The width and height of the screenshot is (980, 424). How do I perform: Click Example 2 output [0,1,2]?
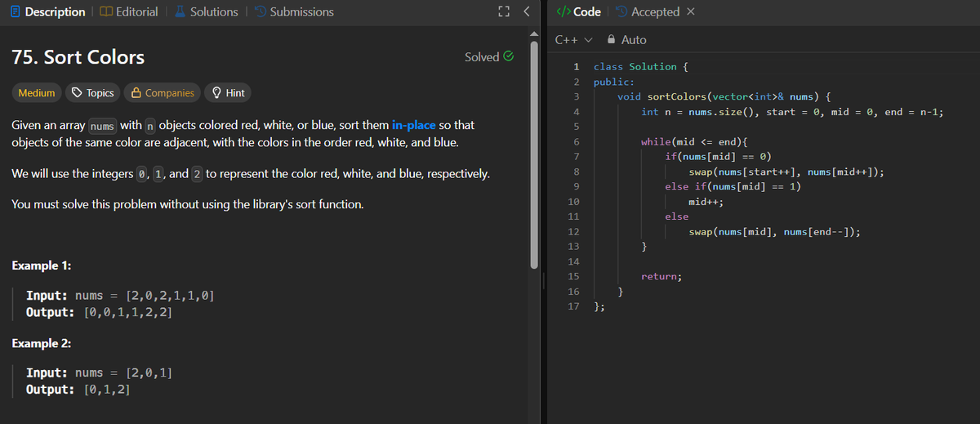click(x=105, y=390)
